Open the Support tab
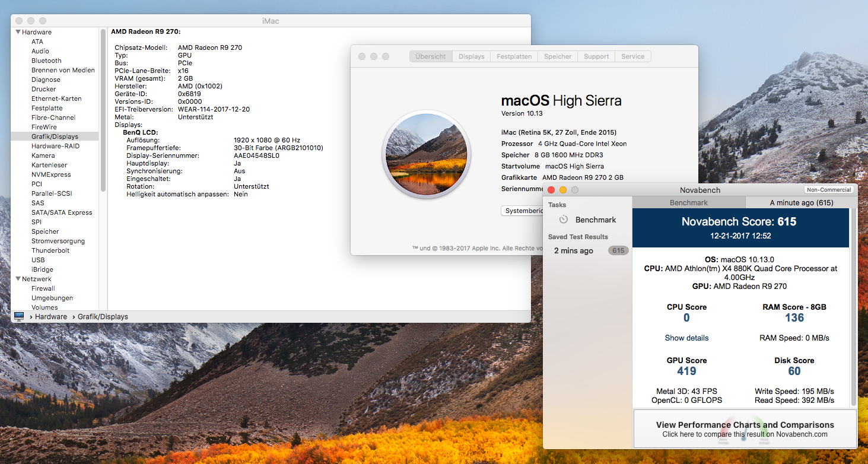 coord(596,56)
